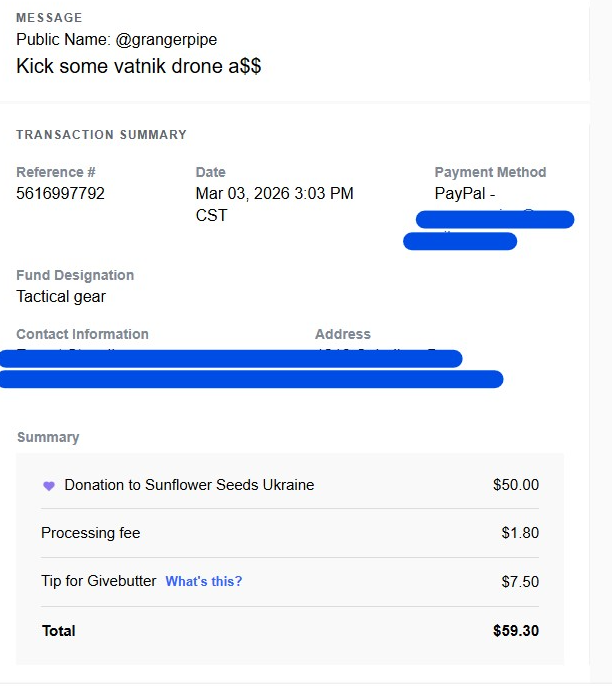612x686 pixels.
Task: Select the $7.50 tip amount
Action: pyautogui.click(x=520, y=582)
